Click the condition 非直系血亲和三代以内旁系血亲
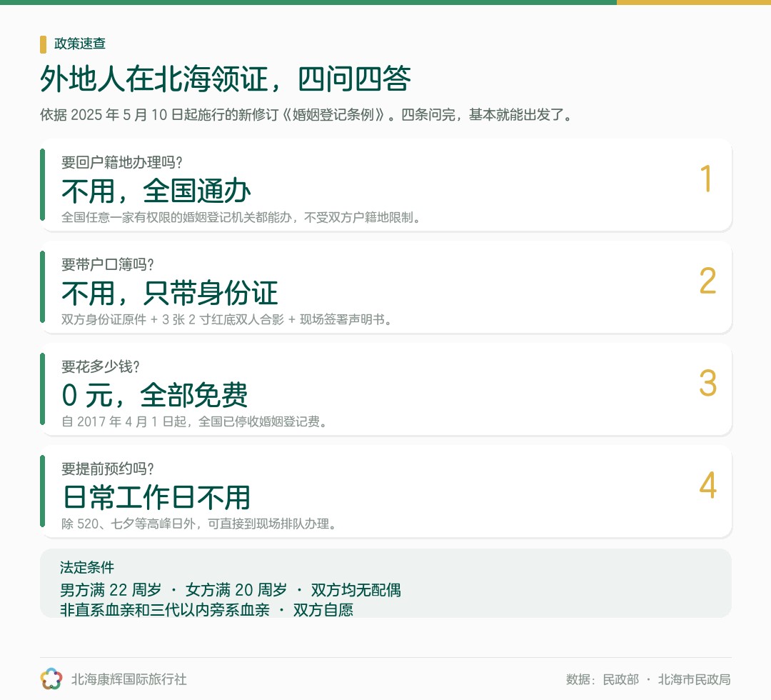This screenshot has width=771, height=700. coord(165,609)
